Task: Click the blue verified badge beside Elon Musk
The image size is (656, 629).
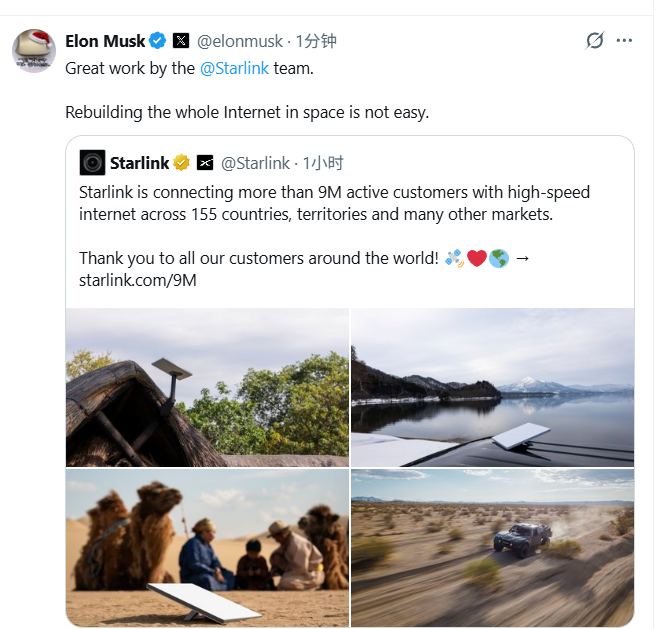Action: tap(158, 41)
